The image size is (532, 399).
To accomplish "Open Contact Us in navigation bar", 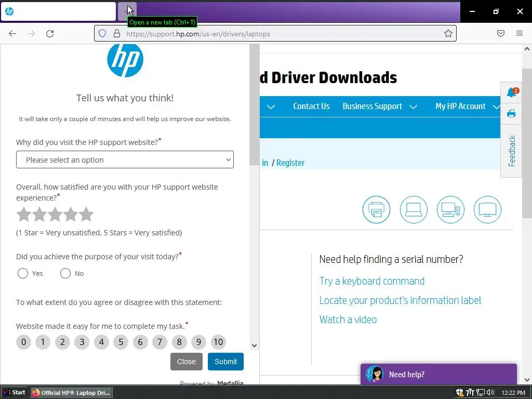I will tap(311, 106).
